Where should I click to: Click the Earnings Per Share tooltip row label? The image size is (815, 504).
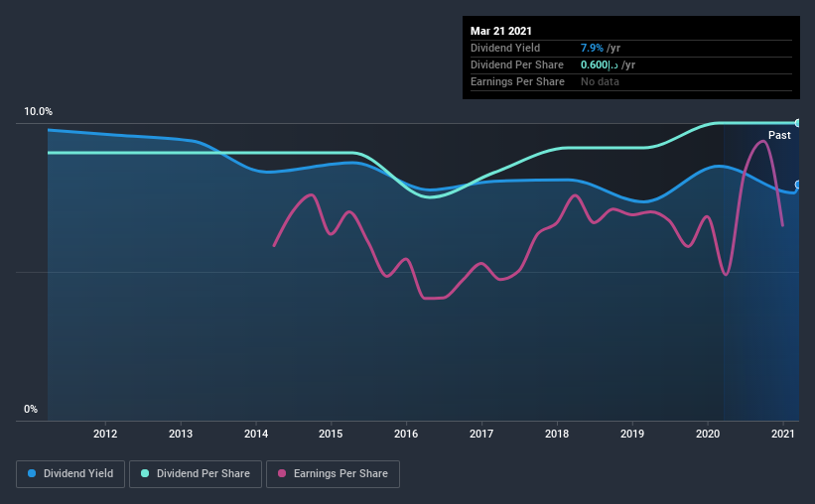coord(517,81)
